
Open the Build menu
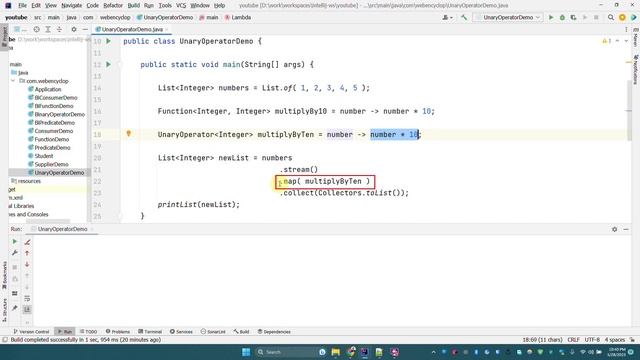[133, 5]
